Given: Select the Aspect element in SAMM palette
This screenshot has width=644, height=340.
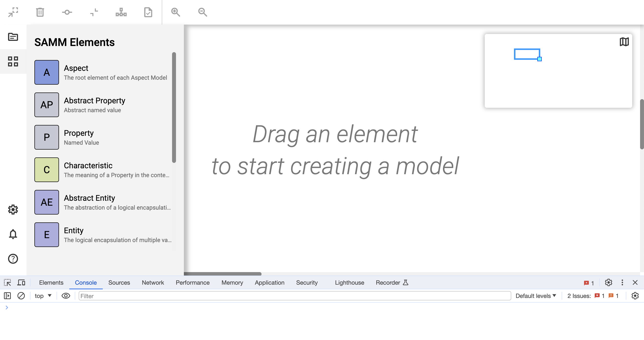Looking at the screenshot, I should click(46, 72).
